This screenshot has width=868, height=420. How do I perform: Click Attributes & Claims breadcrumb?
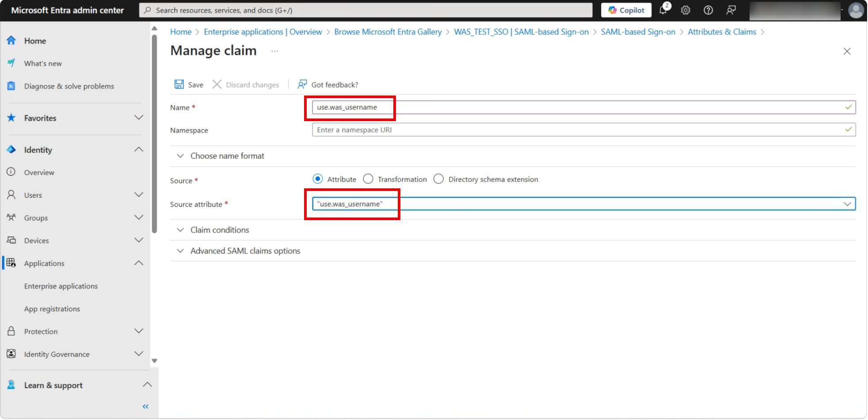(x=722, y=32)
